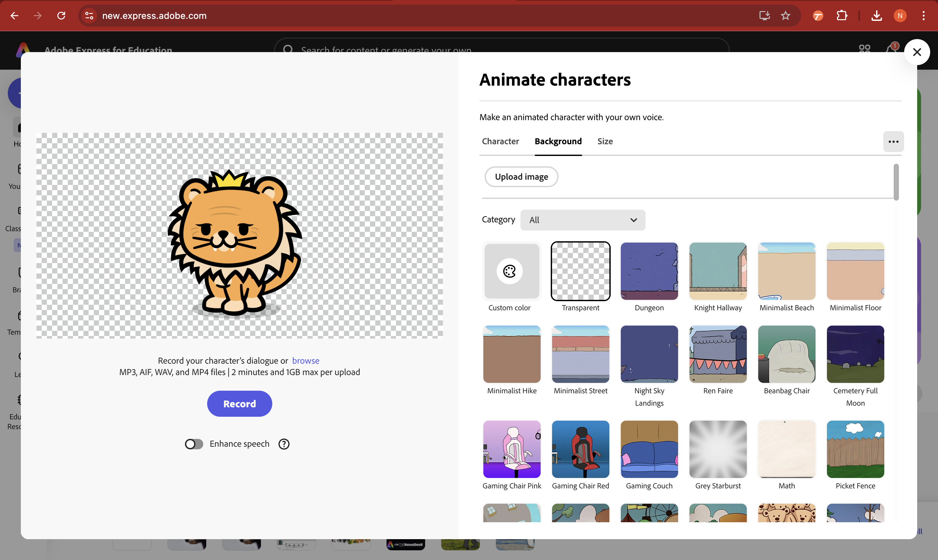Click the install app icon in address bar
This screenshot has width=938, height=560.
pyautogui.click(x=764, y=16)
